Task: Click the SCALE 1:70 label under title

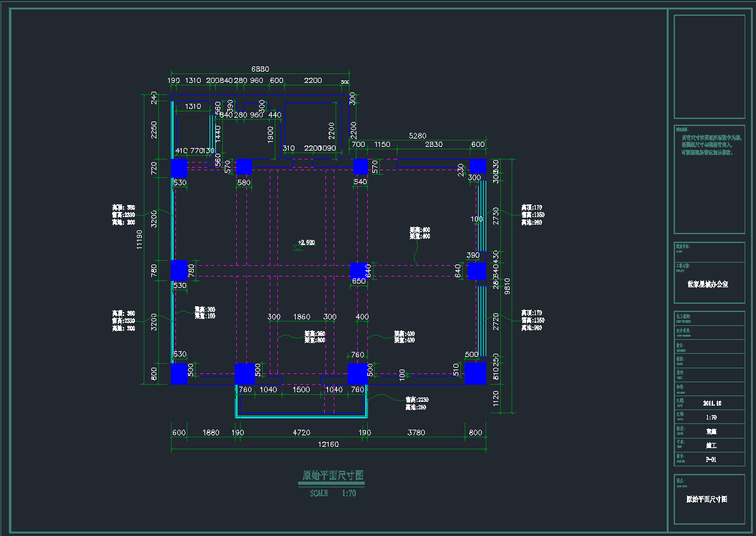Action: click(332, 493)
